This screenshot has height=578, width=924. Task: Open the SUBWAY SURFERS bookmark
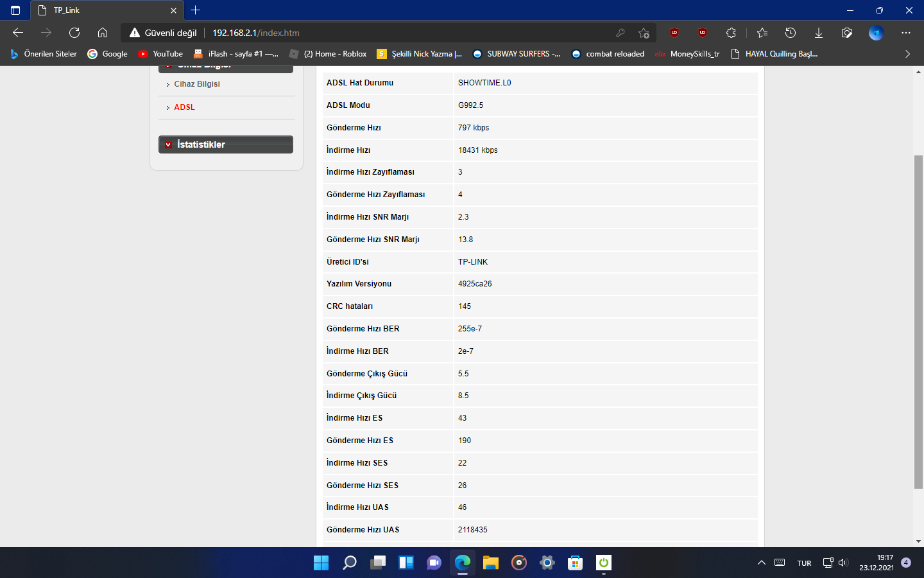click(x=517, y=54)
